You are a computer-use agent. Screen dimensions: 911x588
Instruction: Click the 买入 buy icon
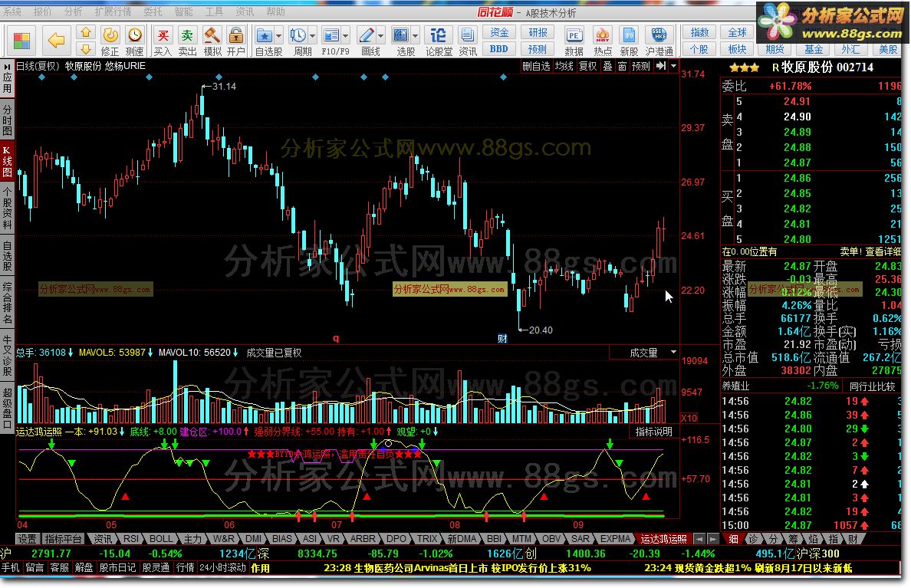163,41
